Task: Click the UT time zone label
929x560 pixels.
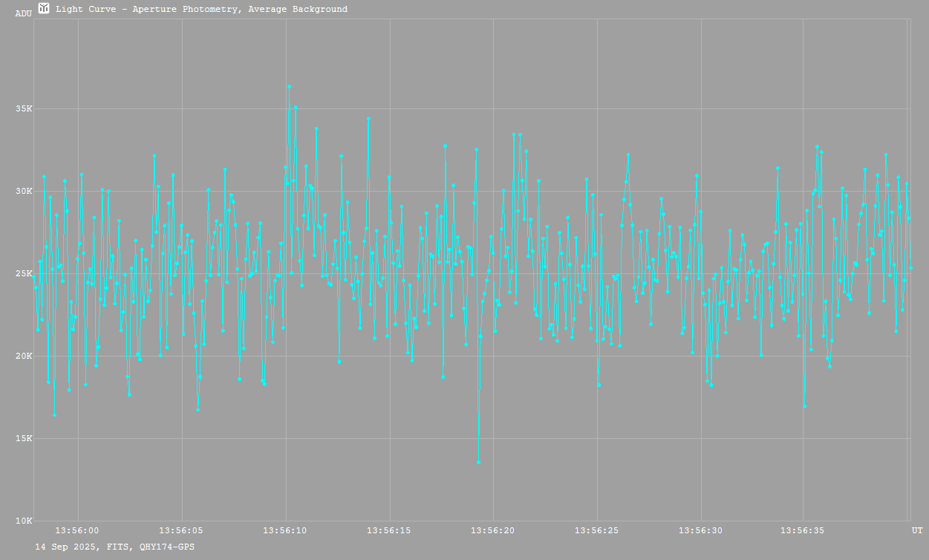Action: 917,531
